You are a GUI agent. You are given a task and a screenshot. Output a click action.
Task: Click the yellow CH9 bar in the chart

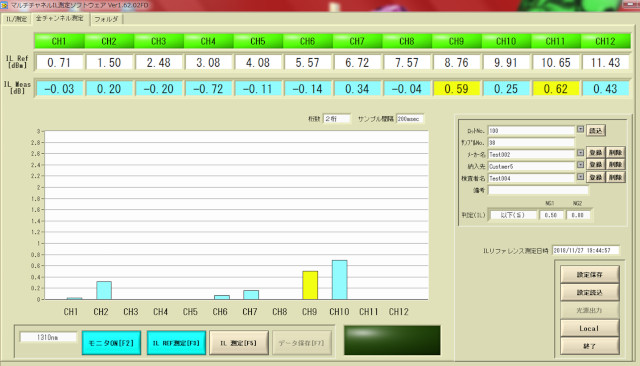(x=310, y=285)
